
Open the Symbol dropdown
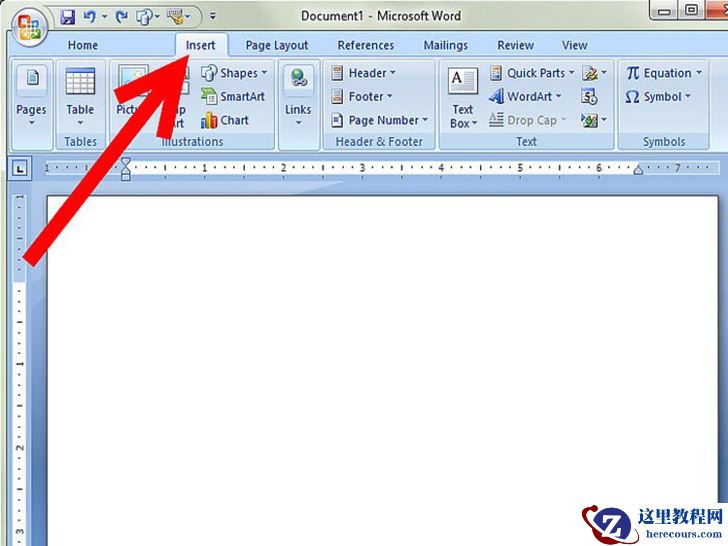658,97
